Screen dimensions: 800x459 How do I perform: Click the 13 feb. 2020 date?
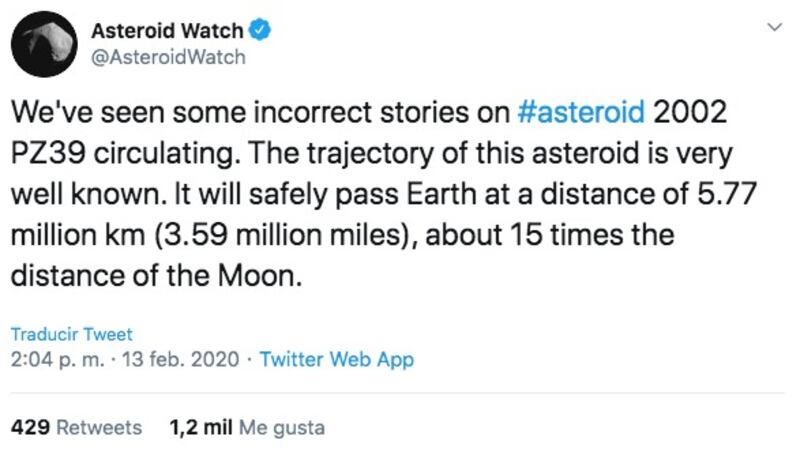(x=181, y=360)
